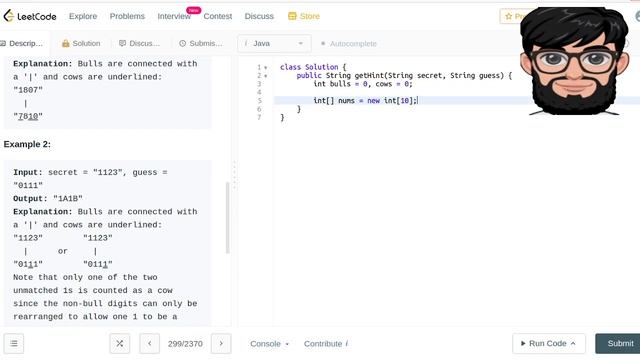Collapse the getHint method fold arrow on line 2
The height and width of the screenshot is (360, 640).
point(266,76)
